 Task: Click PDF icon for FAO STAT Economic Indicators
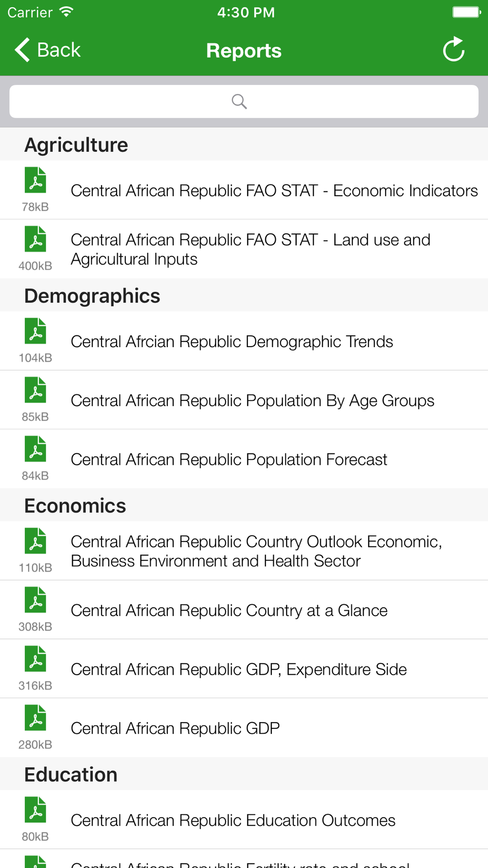[35, 181]
